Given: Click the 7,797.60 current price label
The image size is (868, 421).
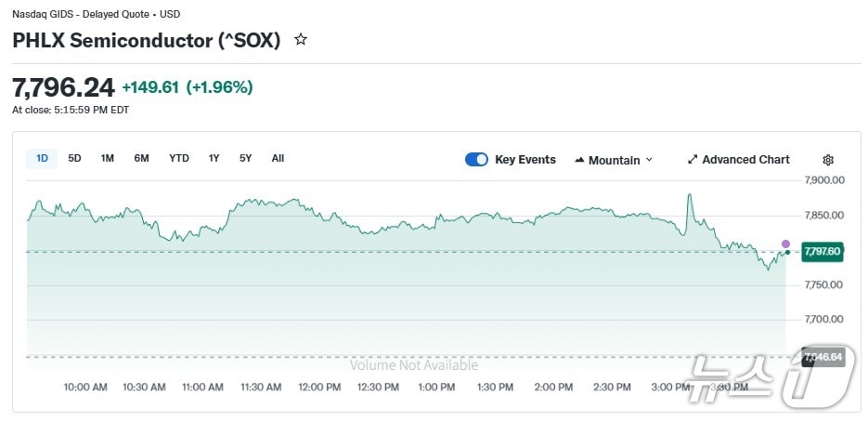Looking at the screenshot, I should [822, 251].
